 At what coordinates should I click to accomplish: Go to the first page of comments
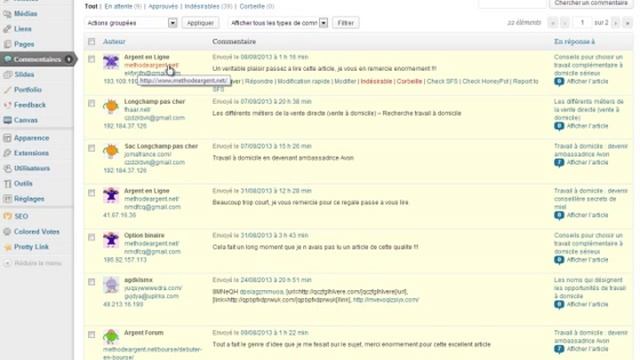click(553, 23)
